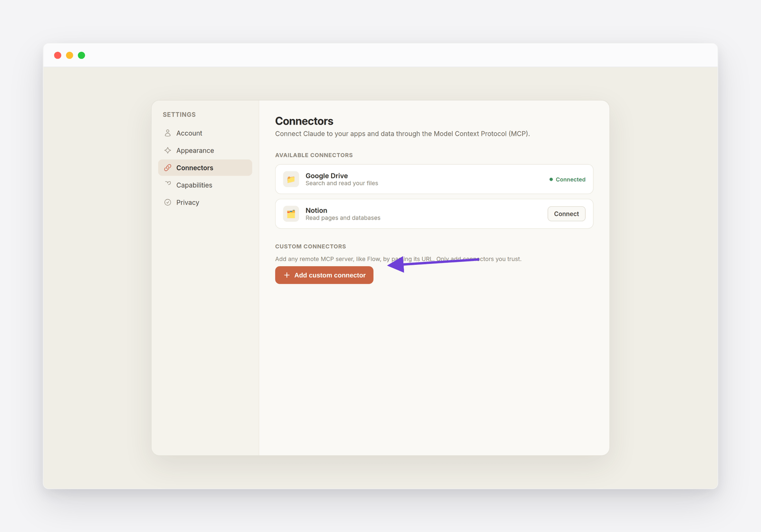
Task: Click the Connectors page heading
Action: click(x=304, y=121)
